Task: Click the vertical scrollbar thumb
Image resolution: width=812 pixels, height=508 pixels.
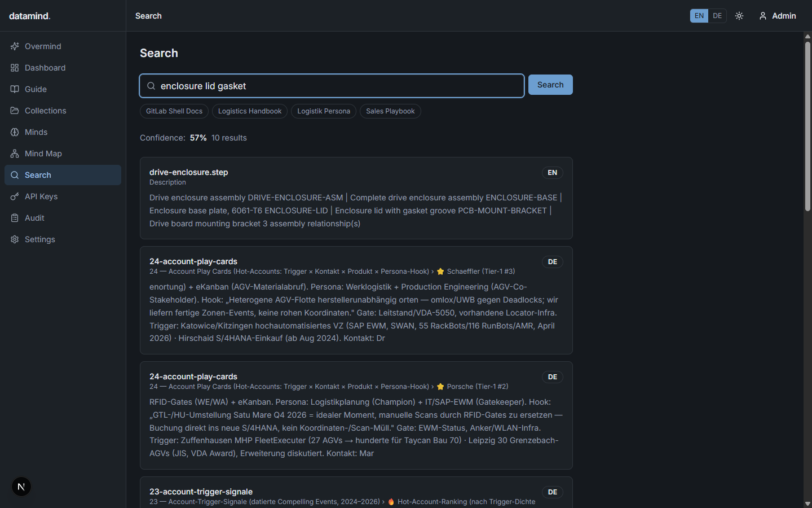Action: [807, 126]
